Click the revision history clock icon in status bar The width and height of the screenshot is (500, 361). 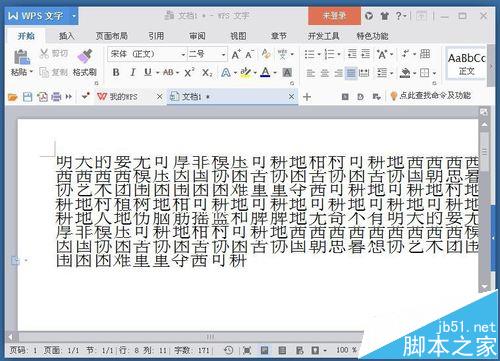pos(228,350)
